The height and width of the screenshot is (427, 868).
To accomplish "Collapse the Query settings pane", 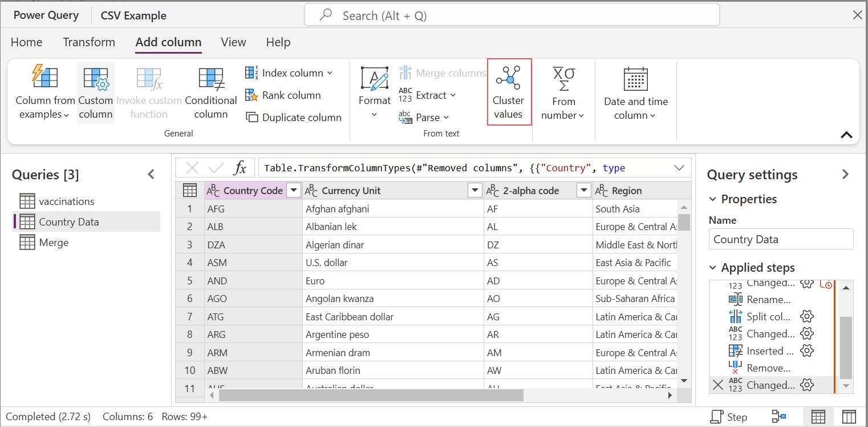I will [x=845, y=175].
